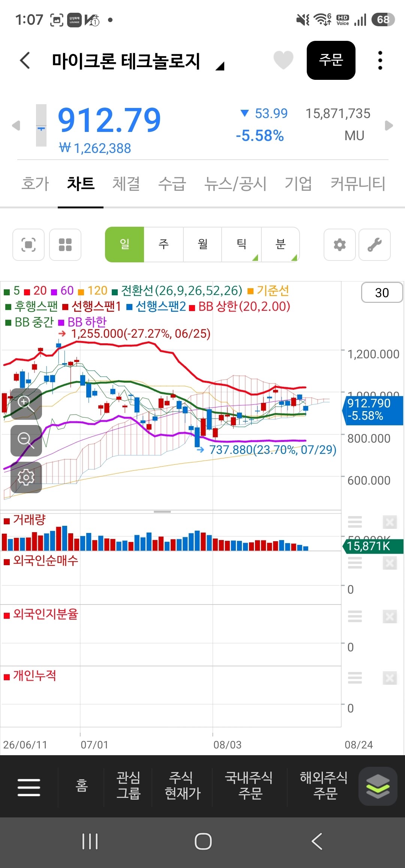This screenshot has height=868, width=405.
Task: Open Android recent apps button
Action: point(90,841)
